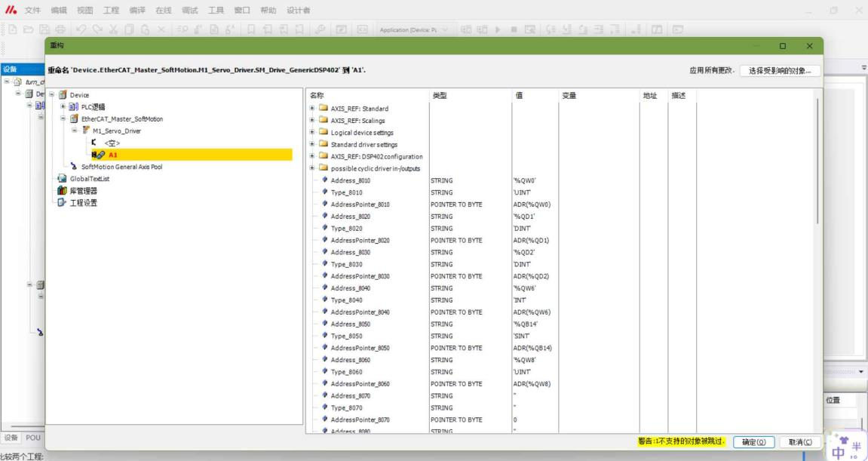868x461 pixels.
Task: Click the EtherCAT_Master_SoftMotion device icon
Action: 75,119
